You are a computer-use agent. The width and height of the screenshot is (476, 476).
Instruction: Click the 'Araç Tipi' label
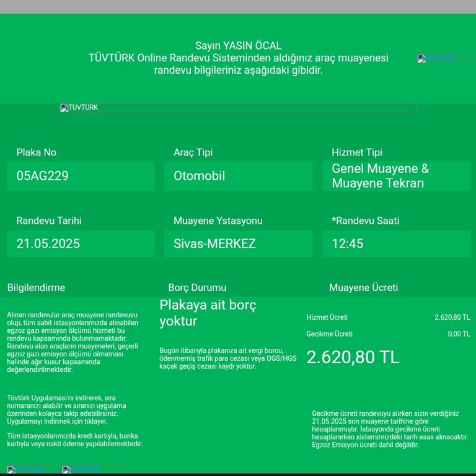click(x=193, y=152)
